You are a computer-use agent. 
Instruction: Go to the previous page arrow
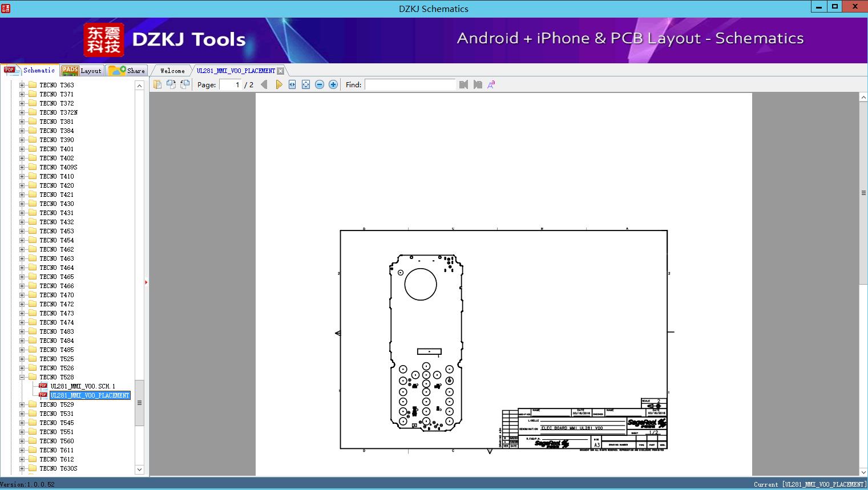[x=264, y=84]
